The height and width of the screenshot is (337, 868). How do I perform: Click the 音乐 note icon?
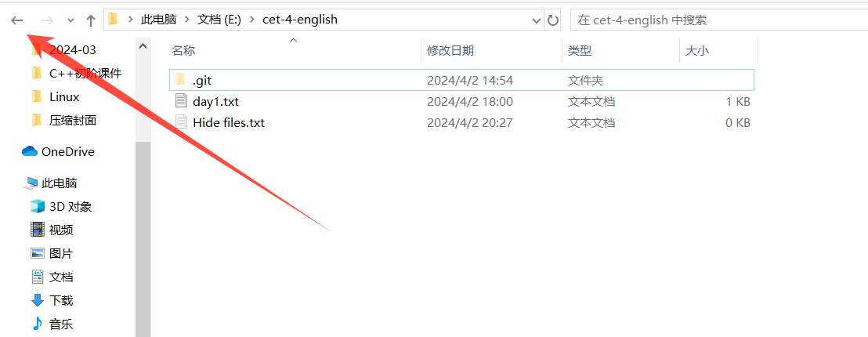click(37, 324)
